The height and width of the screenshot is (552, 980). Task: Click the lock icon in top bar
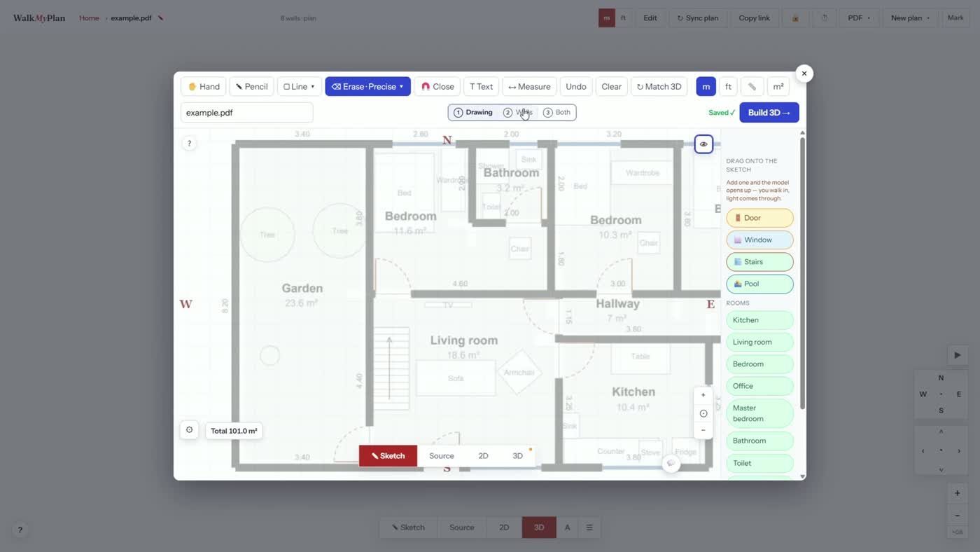[x=795, y=18]
